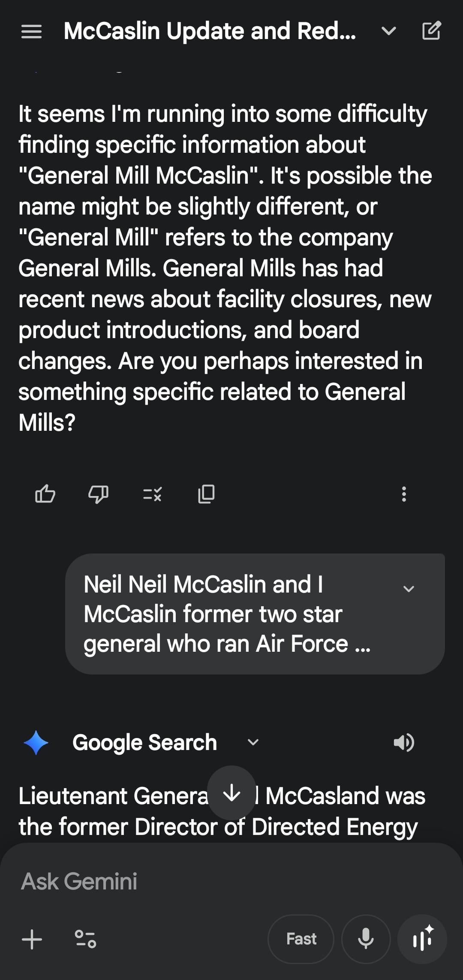Tap the blue Gemini sparkle icon

pyautogui.click(x=36, y=742)
